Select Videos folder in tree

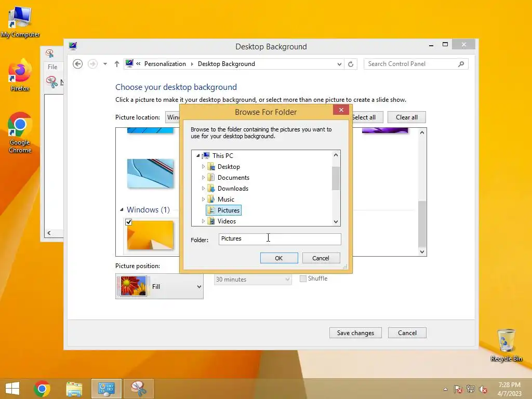pyautogui.click(x=227, y=221)
